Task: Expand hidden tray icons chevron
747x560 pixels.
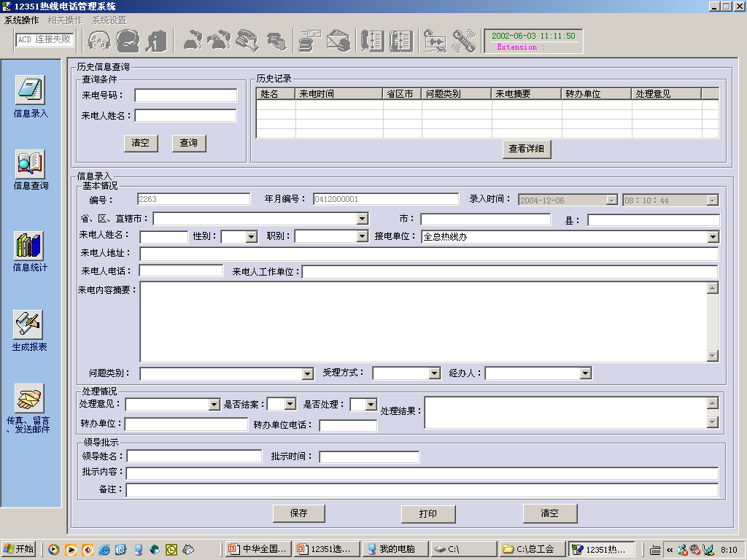Action: point(670,550)
